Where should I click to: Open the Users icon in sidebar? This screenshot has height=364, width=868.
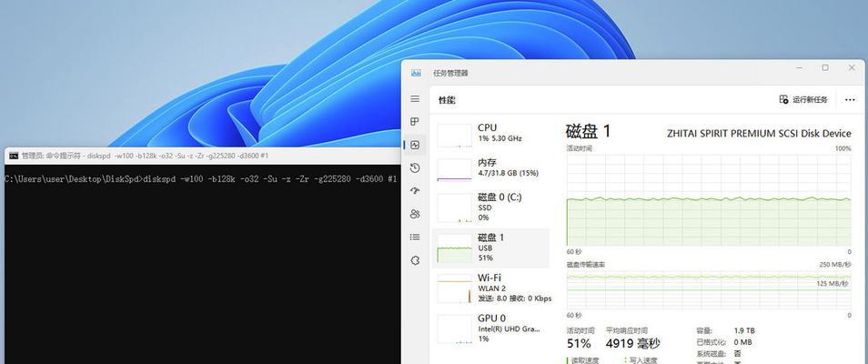415,214
